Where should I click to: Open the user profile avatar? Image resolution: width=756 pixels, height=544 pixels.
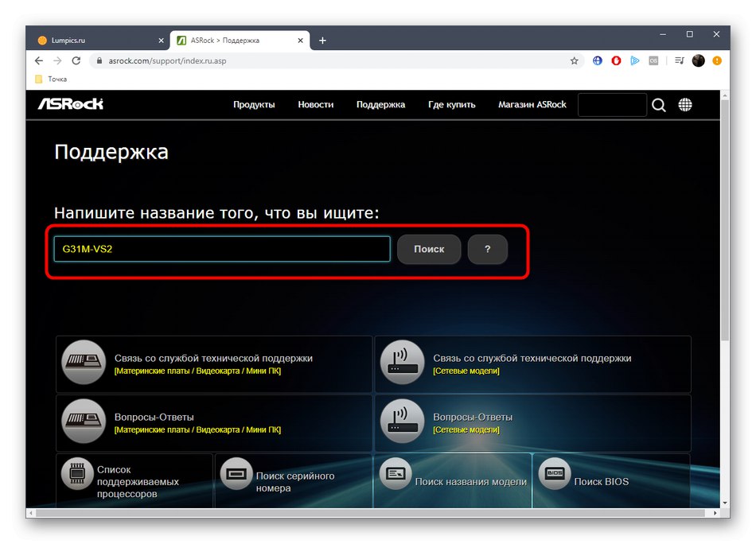click(698, 60)
